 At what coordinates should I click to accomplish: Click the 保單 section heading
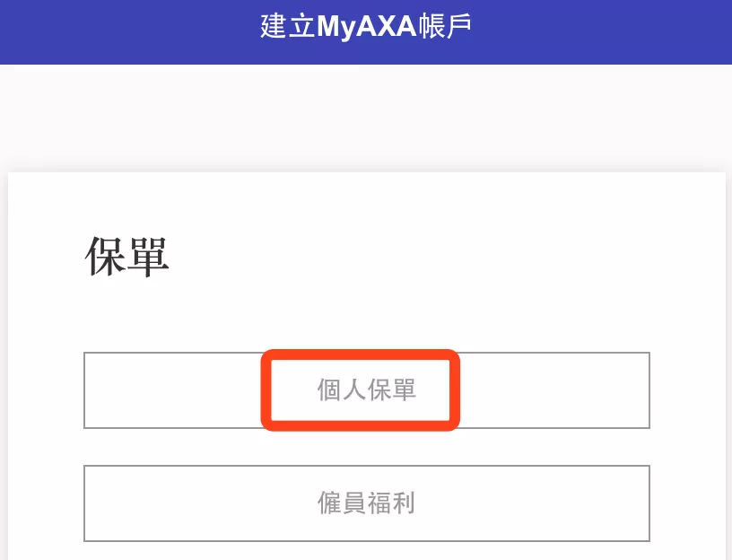(126, 257)
